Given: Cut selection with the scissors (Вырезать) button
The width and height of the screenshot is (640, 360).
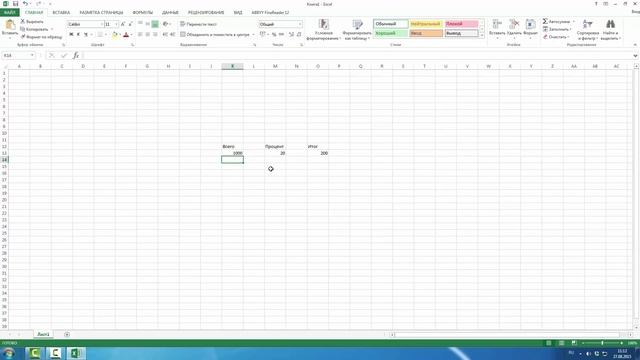Looking at the screenshot, I should pos(32,21).
